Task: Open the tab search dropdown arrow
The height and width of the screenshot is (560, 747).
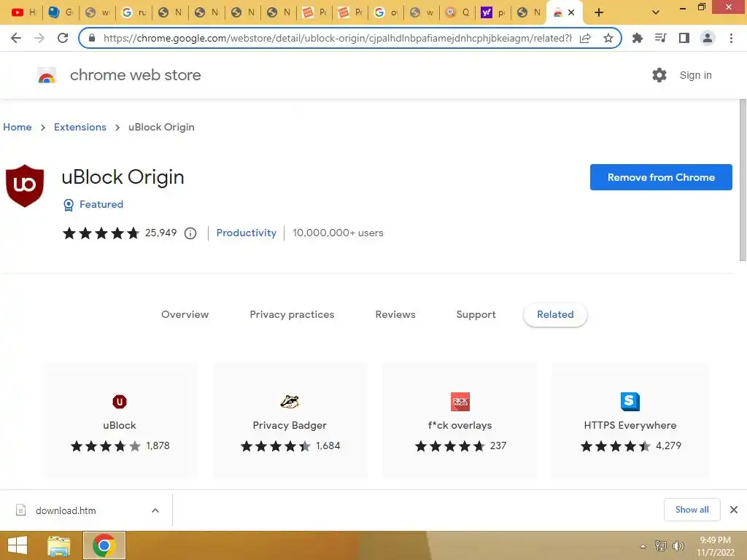Action: [x=656, y=12]
